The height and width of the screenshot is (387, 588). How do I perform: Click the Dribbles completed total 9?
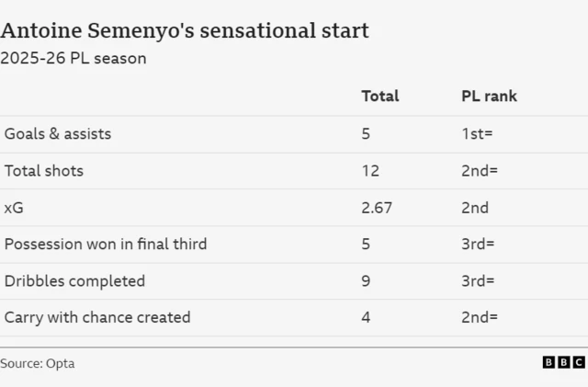click(366, 280)
